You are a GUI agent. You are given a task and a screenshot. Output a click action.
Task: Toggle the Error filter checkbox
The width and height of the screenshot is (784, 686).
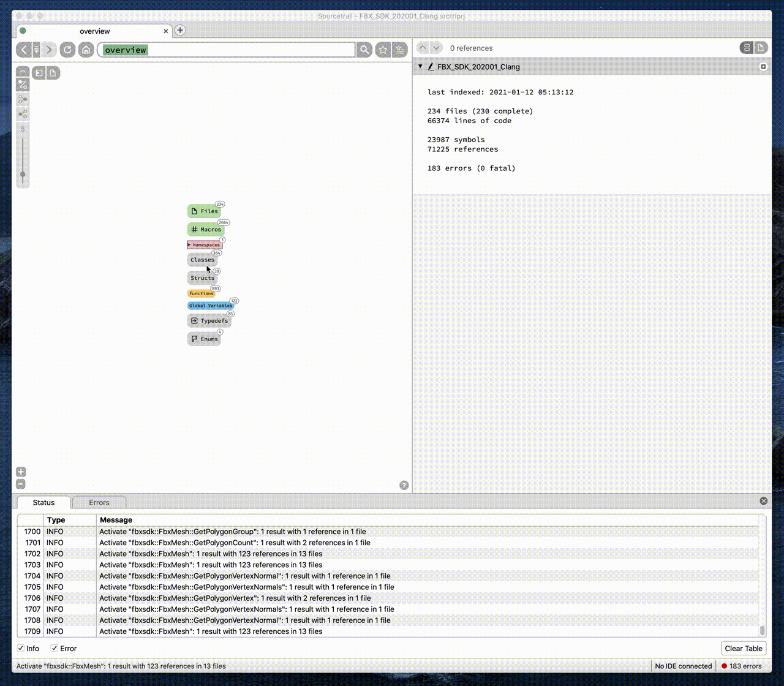55,648
